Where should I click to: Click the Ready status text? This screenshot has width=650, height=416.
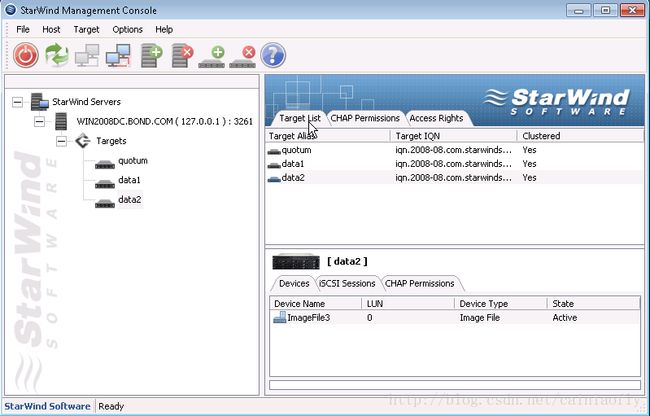[x=111, y=406]
